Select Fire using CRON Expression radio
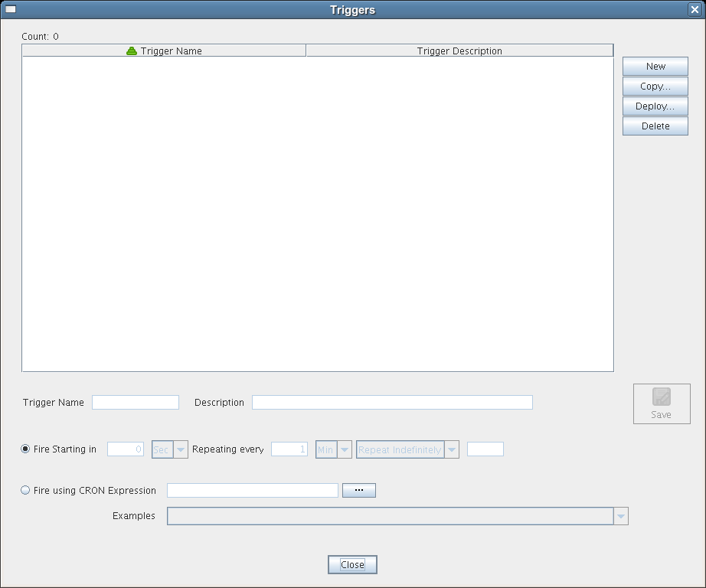 (x=88, y=490)
